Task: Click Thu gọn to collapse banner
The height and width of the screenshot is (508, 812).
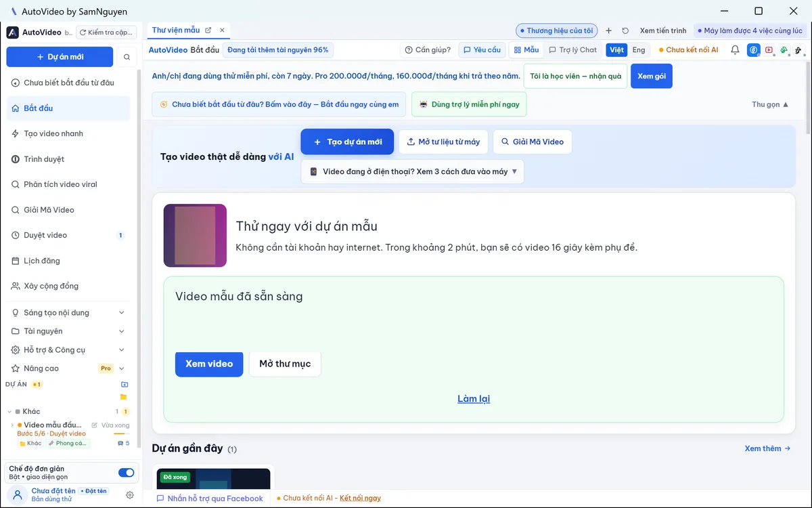Action: tap(770, 104)
